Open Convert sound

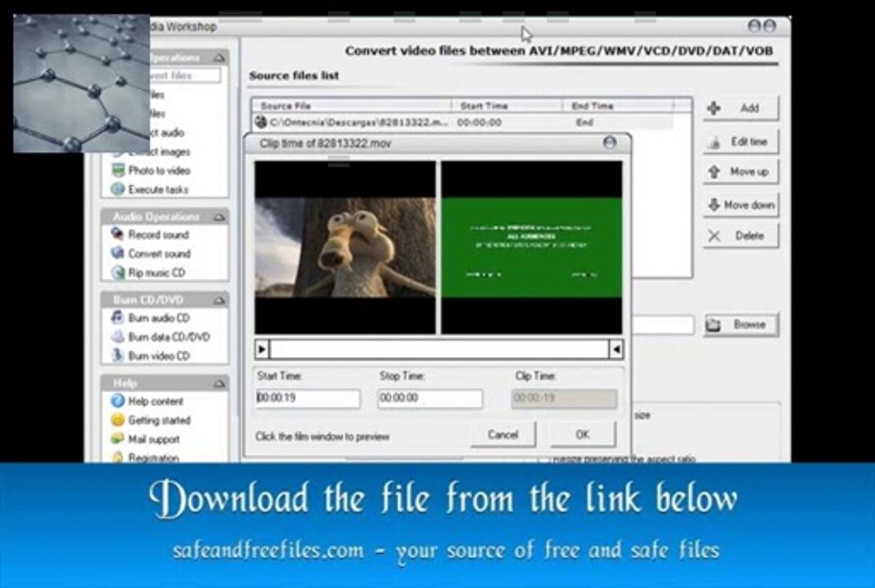pos(159,253)
